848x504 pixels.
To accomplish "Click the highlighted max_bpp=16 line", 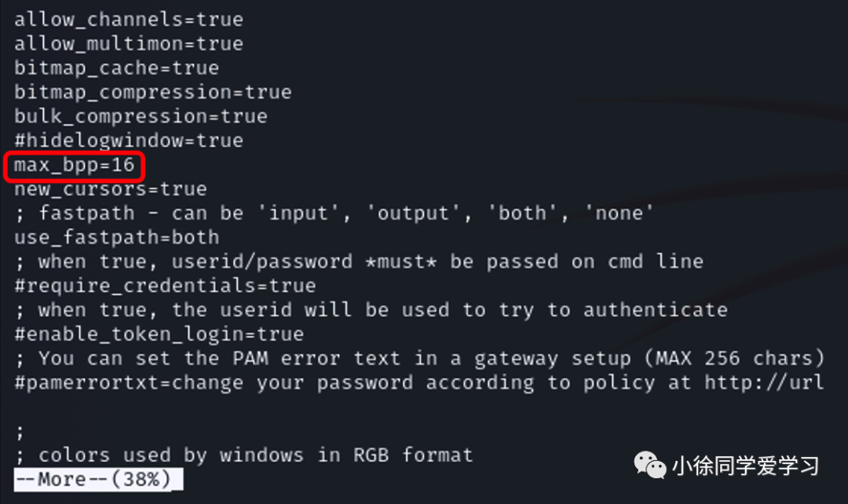I will pos(74,166).
